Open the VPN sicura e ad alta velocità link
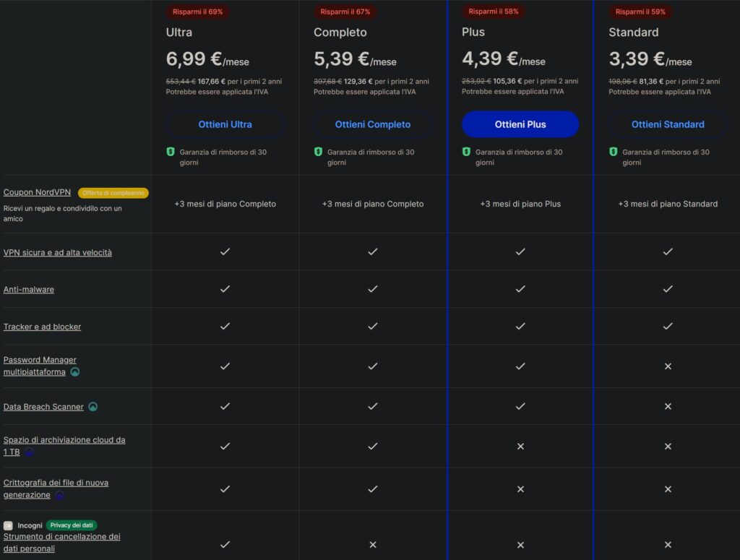This screenshot has width=740, height=560. coord(58,253)
